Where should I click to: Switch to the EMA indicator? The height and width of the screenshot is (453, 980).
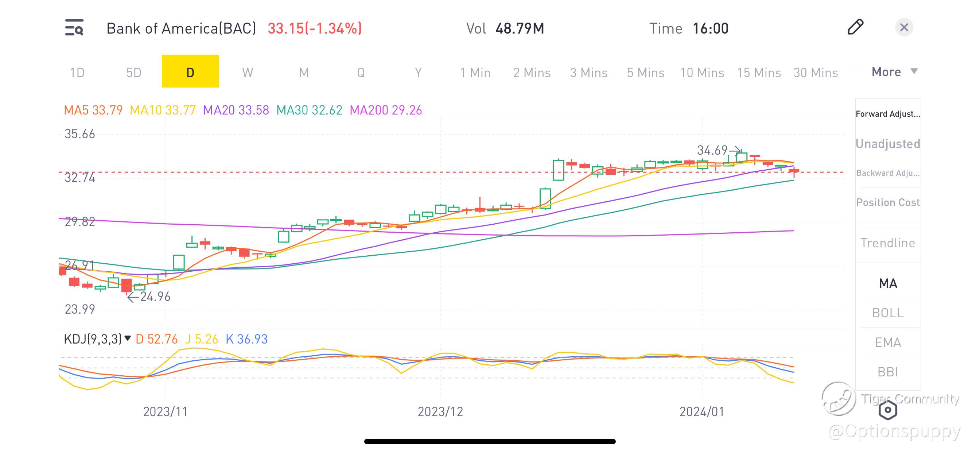pyautogui.click(x=887, y=342)
